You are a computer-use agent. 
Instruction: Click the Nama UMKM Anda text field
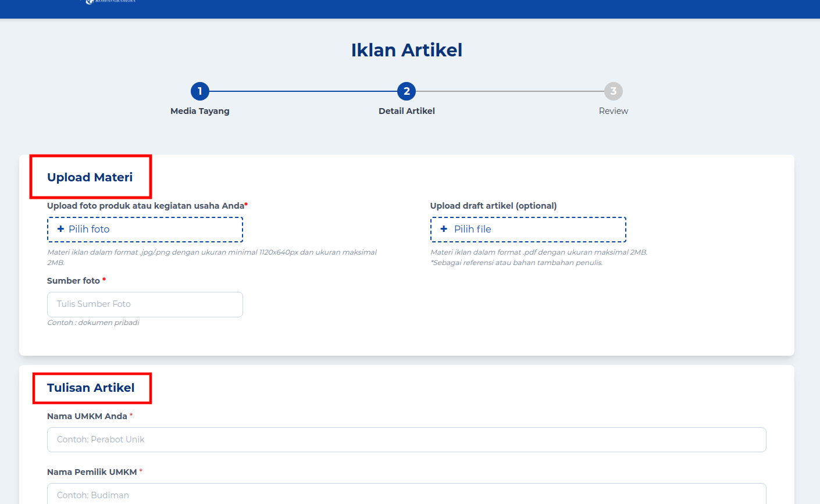(407, 440)
